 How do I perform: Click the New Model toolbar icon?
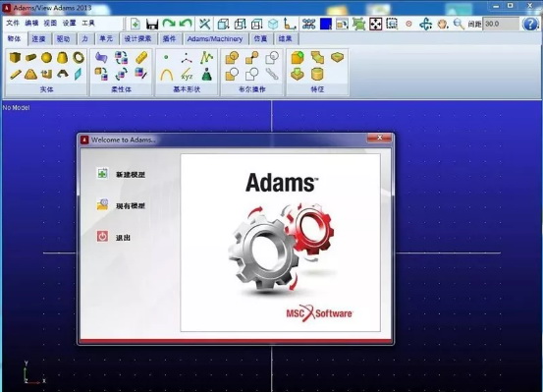click(136, 24)
